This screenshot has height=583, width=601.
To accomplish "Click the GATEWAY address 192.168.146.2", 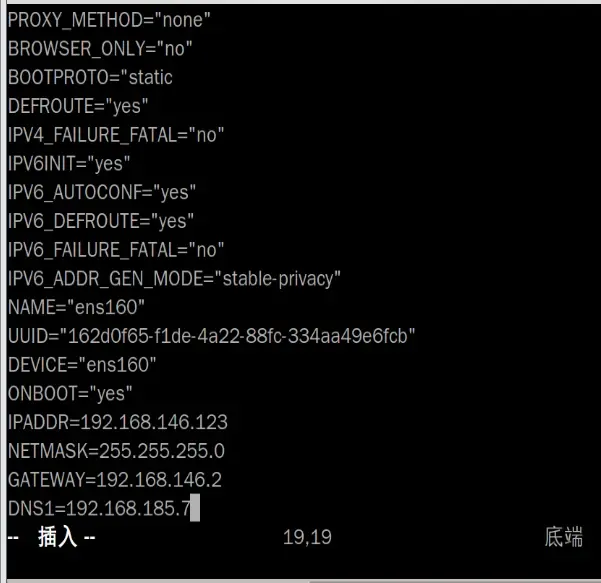I will pyautogui.click(x=159, y=480).
